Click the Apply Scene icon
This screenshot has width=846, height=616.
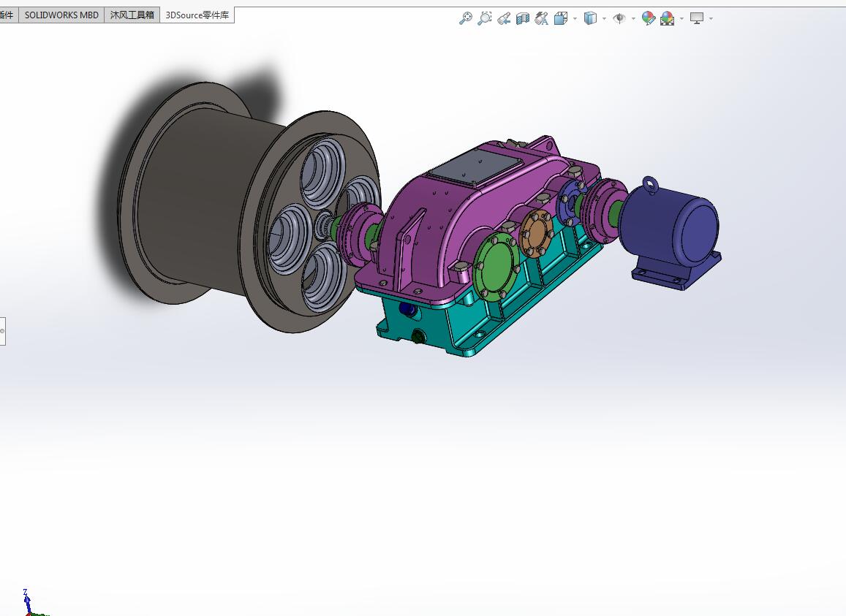point(667,18)
